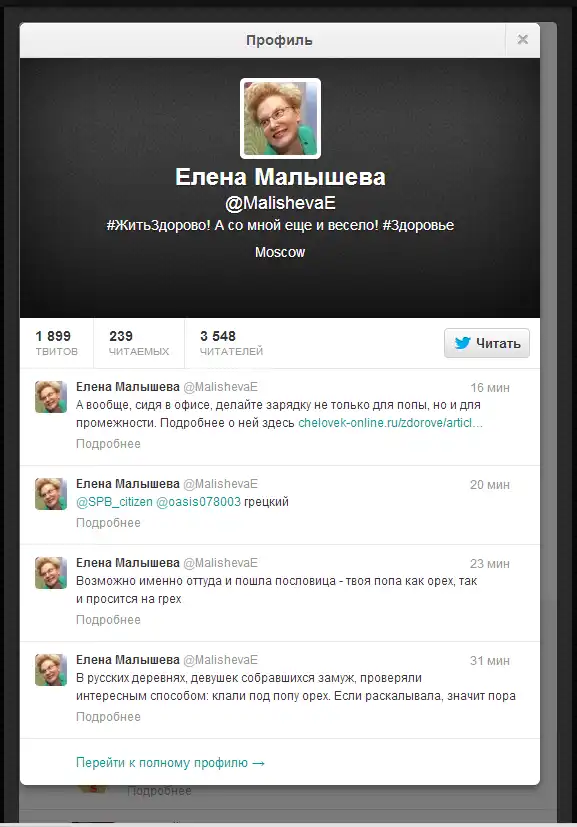Click avatar icon of the 23 мин tweet
This screenshot has height=827, width=577.
click(51, 573)
